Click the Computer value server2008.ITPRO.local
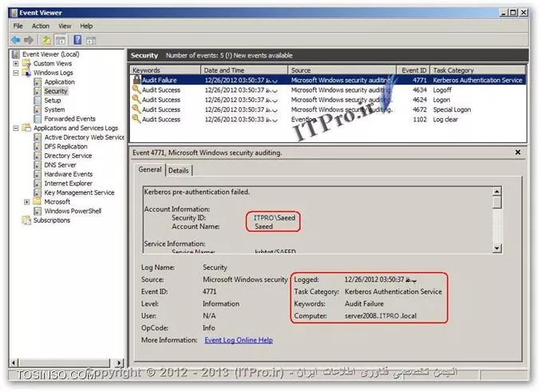 click(381, 316)
